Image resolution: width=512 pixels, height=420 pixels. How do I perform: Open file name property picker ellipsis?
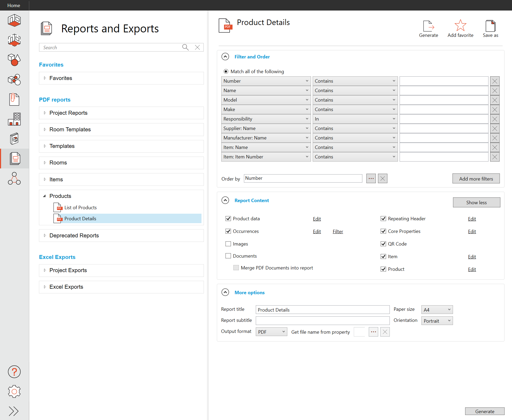(x=373, y=332)
